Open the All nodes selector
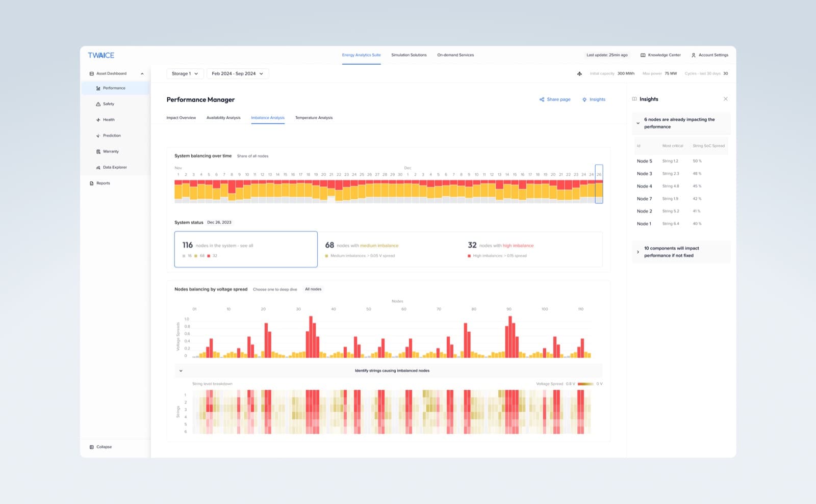The image size is (816, 504). coord(313,289)
